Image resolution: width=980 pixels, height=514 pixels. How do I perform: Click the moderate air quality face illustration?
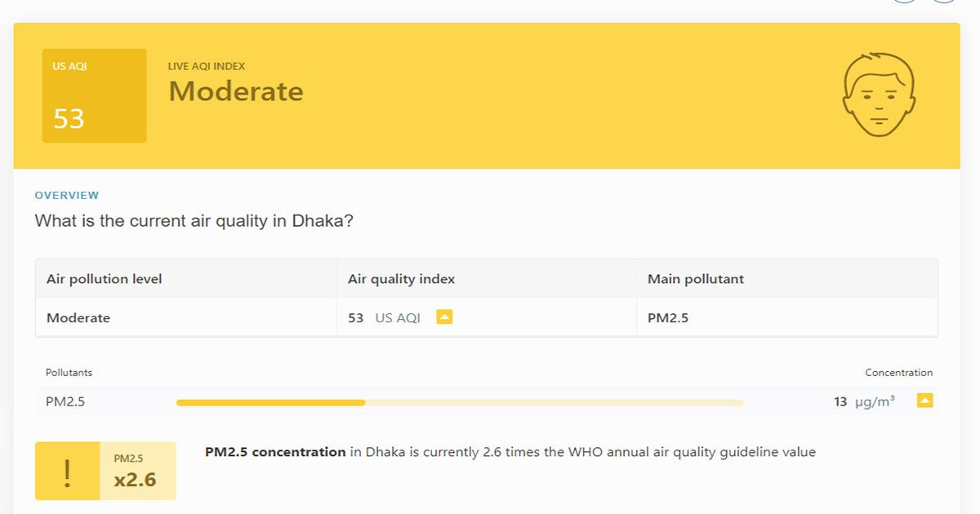878,96
